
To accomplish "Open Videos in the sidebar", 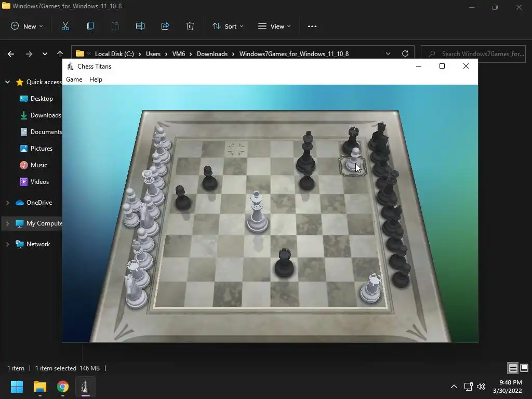I will pos(34,182).
